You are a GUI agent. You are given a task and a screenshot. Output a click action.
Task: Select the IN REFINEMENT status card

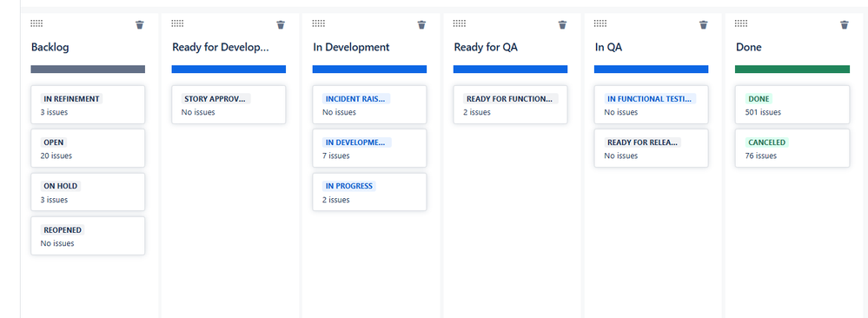click(x=88, y=105)
